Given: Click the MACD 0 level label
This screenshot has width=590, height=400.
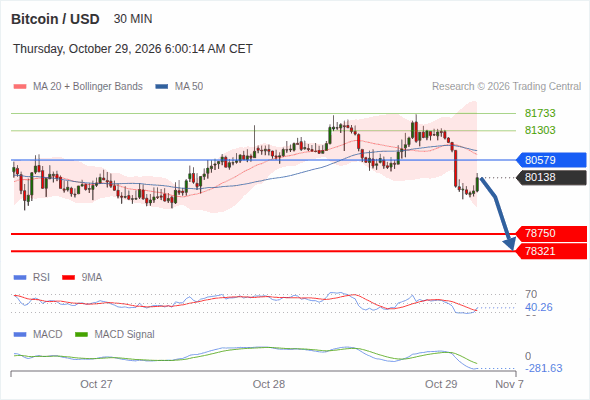Looking at the screenshot, I should 528,356.
